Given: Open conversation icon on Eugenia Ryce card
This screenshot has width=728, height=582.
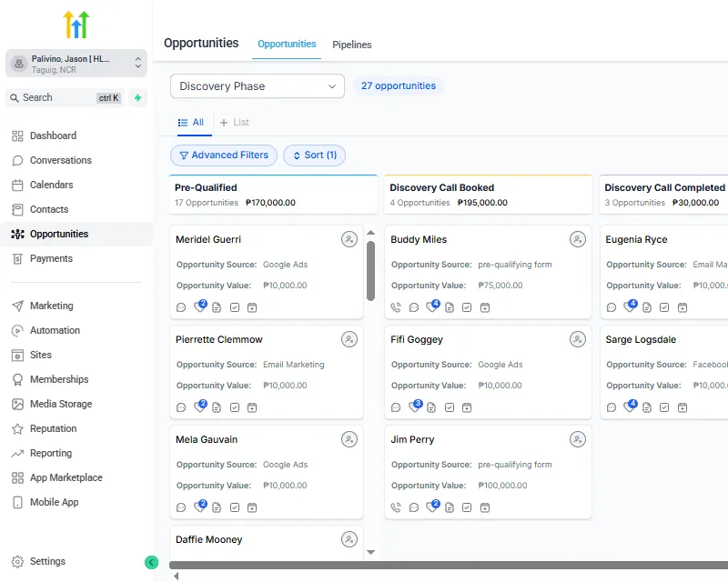Looking at the screenshot, I should pyautogui.click(x=612, y=307).
